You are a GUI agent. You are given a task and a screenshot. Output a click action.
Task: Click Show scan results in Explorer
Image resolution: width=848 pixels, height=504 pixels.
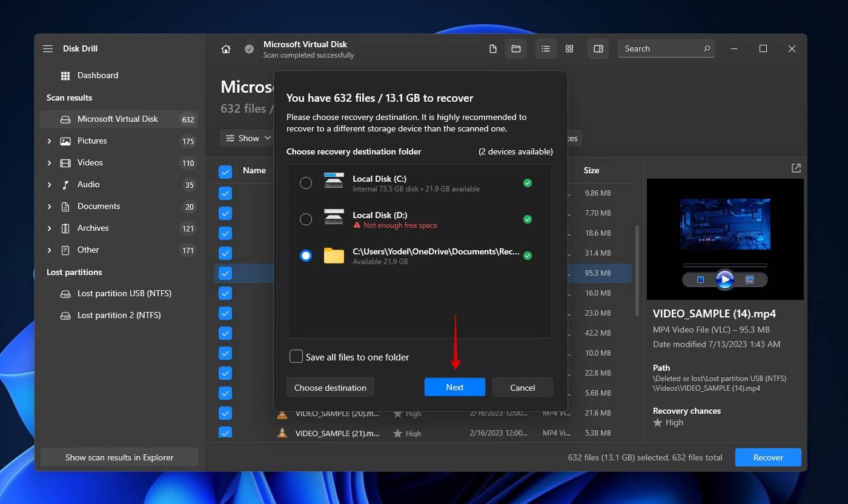pyautogui.click(x=119, y=457)
